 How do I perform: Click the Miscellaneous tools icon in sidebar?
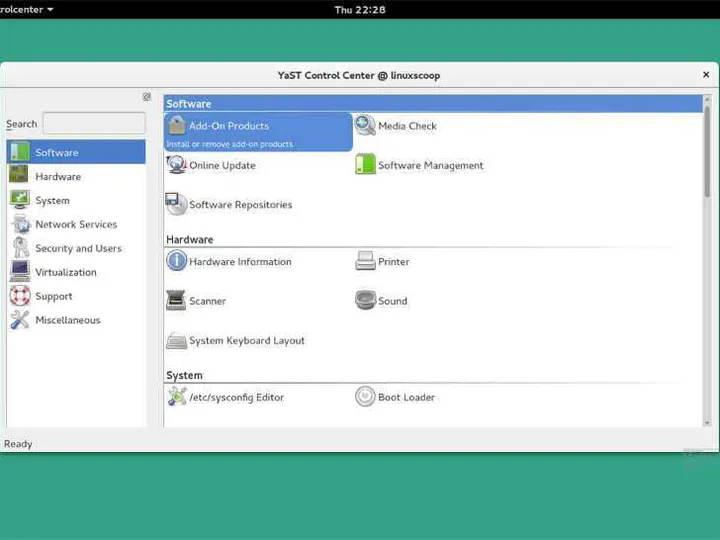[20, 320]
